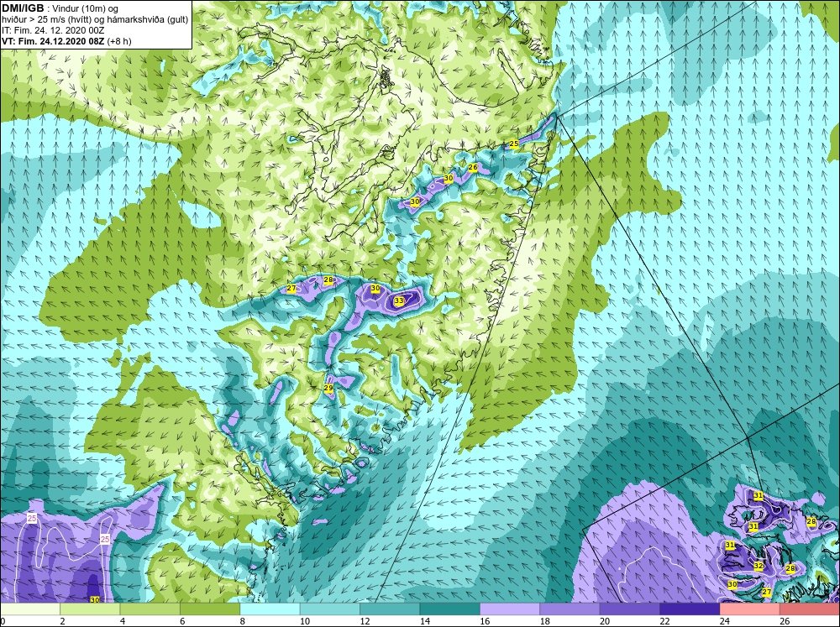Click the scale value 2 under the legend
840x627 pixels.
pyautogui.click(x=63, y=621)
